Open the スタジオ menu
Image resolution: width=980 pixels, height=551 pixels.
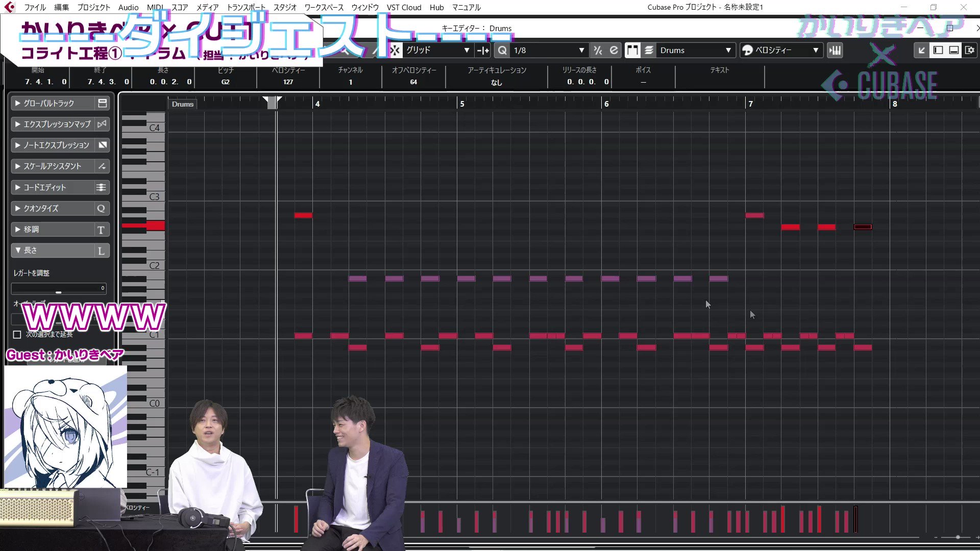(x=285, y=7)
